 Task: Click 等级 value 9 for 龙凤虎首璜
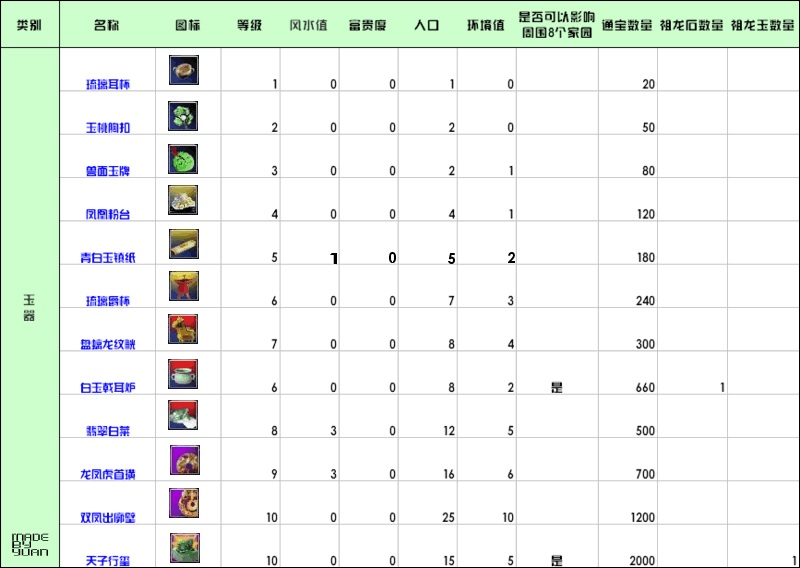pyautogui.click(x=274, y=475)
